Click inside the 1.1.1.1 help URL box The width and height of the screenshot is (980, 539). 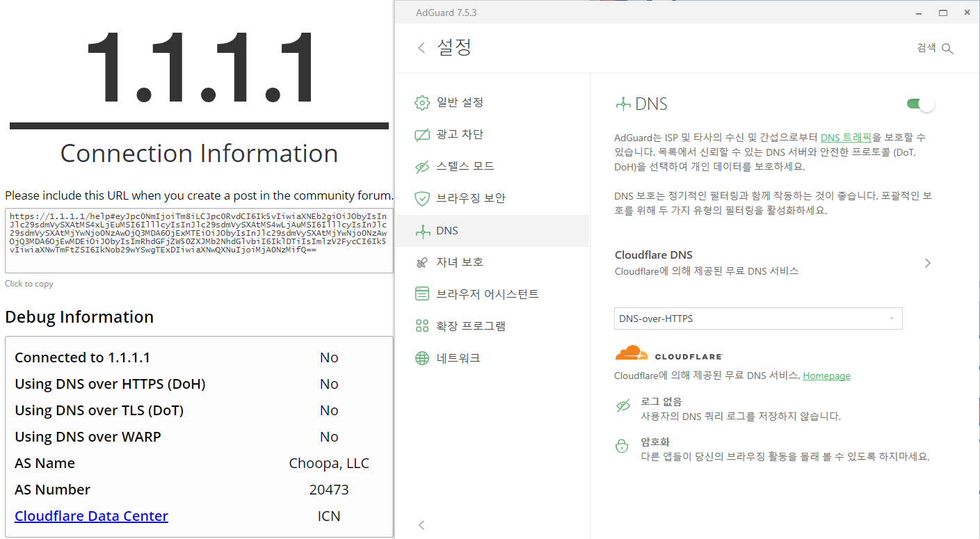click(x=199, y=240)
